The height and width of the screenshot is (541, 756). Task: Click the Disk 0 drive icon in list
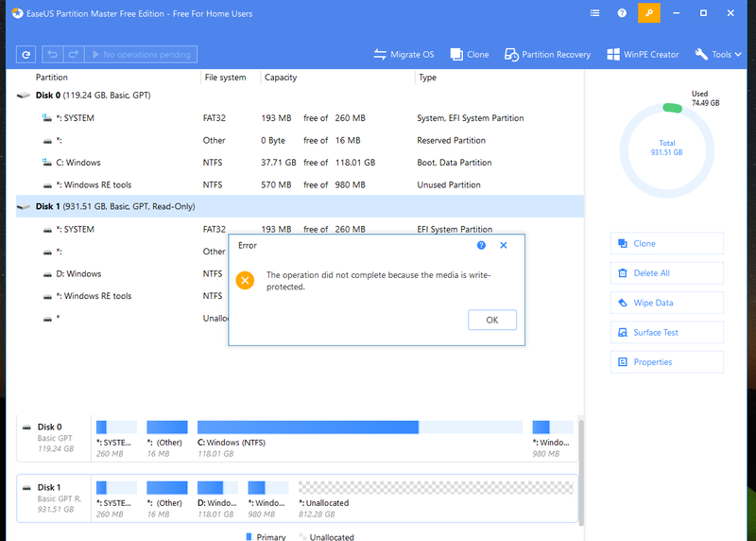(x=23, y=96)
